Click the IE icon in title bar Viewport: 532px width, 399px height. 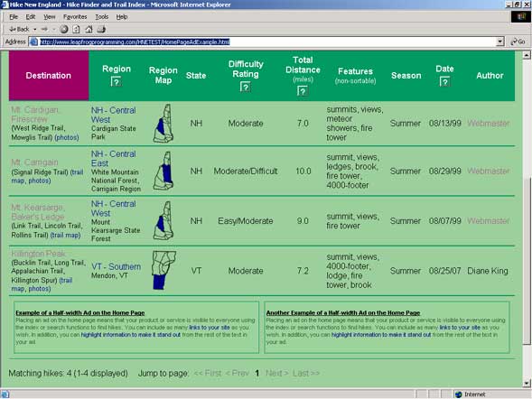[5, 5]
